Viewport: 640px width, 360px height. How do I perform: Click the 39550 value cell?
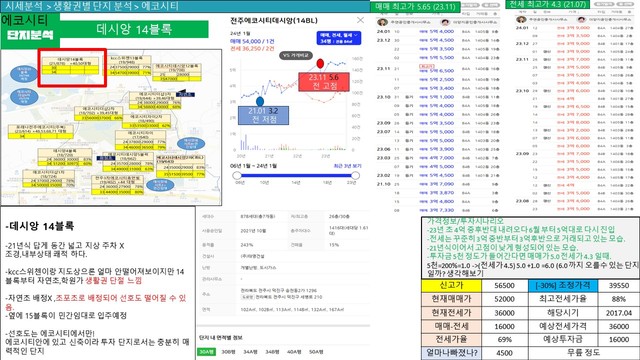618,285
